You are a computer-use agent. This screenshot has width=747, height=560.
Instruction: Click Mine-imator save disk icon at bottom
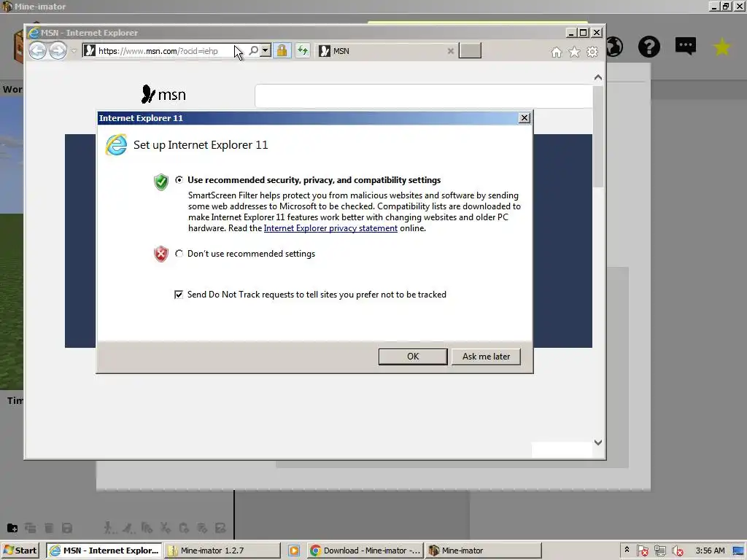(67, 528)
